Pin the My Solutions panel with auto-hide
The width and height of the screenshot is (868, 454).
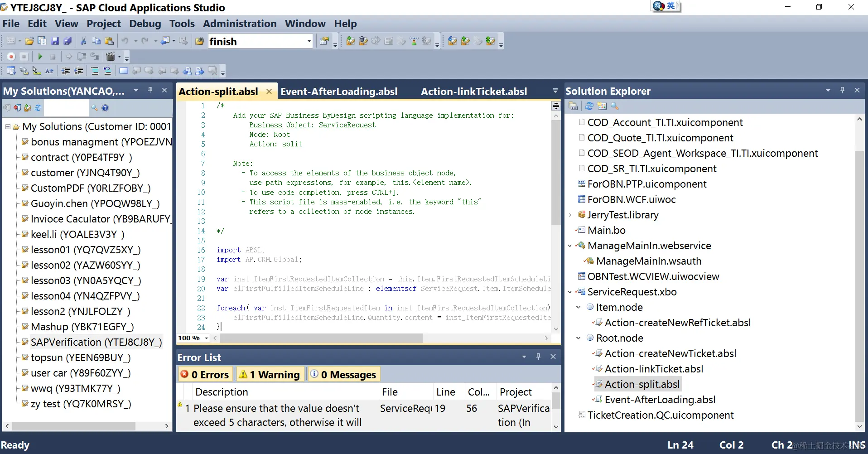150,90
